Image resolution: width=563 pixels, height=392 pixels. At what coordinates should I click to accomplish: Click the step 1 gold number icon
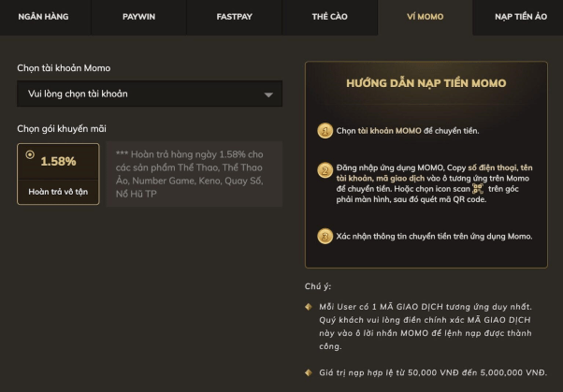[x=325, y=131]
